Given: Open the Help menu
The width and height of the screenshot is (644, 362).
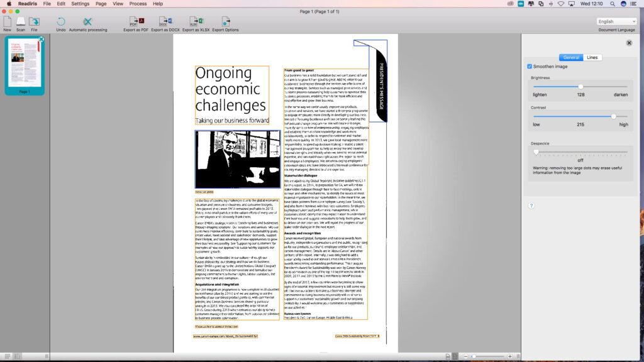Looking at the screenshot, I should (158, 4).
